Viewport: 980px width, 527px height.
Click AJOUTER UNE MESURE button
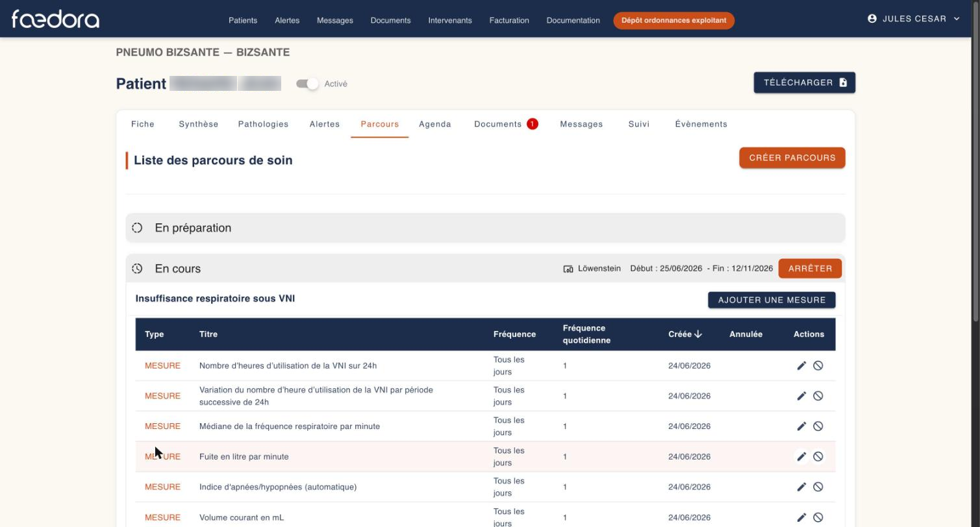pos(772,300)
